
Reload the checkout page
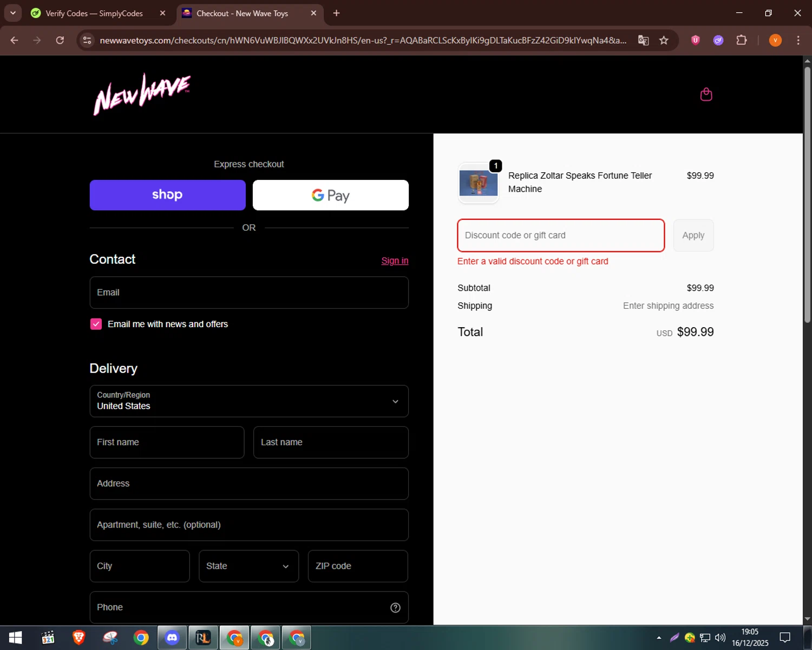(60, 40)
